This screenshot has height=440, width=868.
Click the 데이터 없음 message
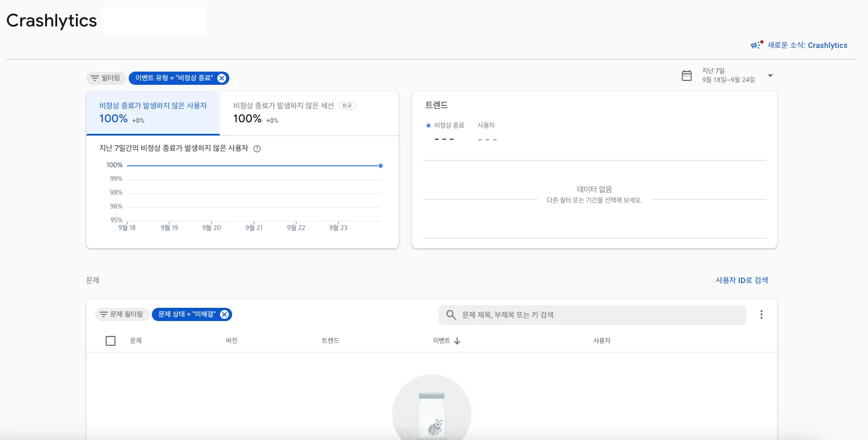pyautogui.click(x=594, y=189)
